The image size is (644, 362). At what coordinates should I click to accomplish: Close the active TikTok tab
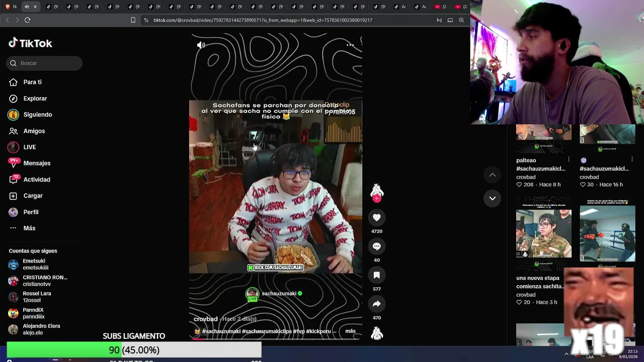[x=35, y=7]
